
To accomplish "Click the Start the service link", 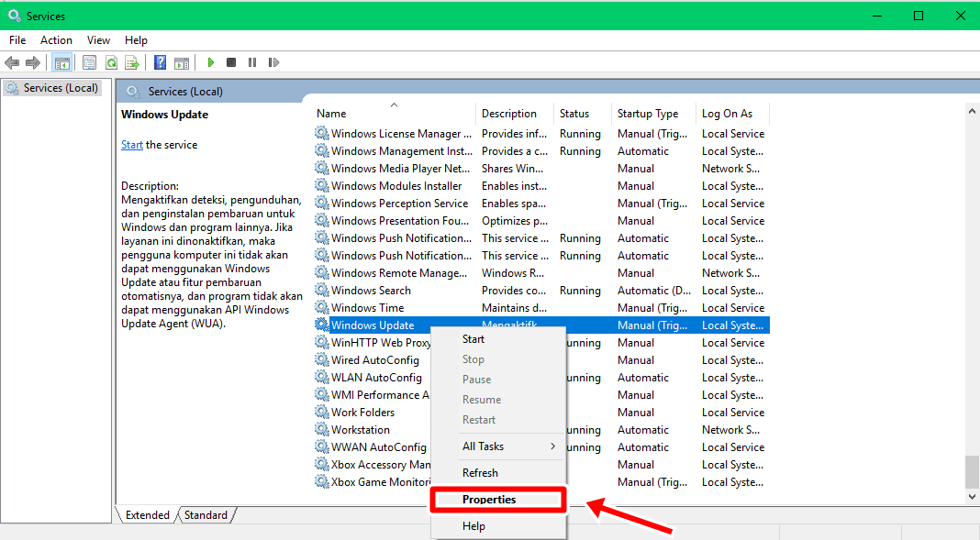I will 132,144.
